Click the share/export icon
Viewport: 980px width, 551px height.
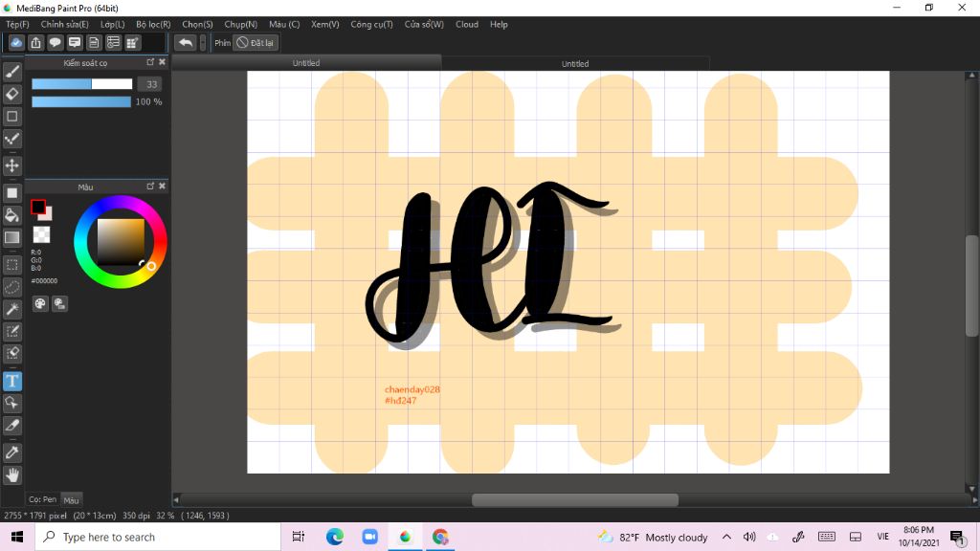[x=35, y=42]
